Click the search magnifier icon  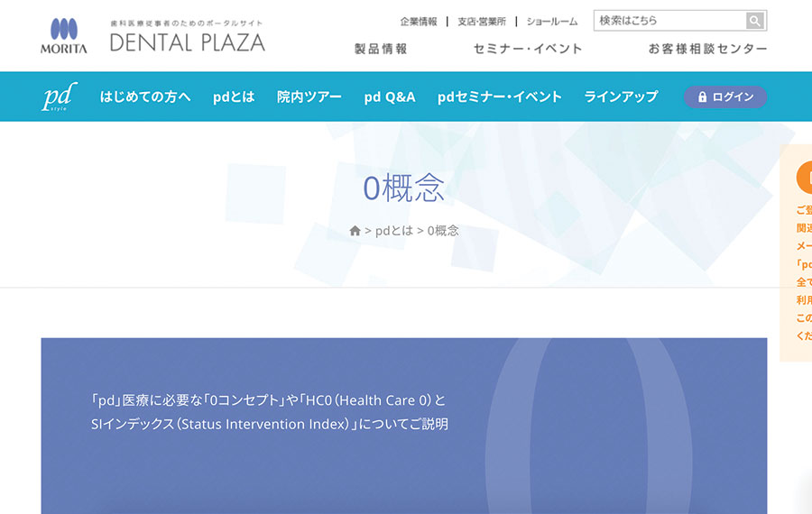point(755,21)
